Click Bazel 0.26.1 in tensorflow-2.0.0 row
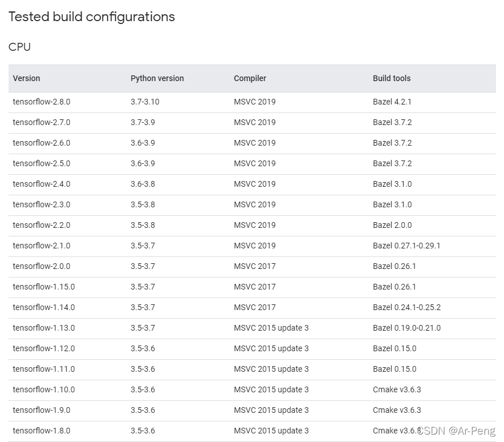Viewport: 504px width, 442px height. [x=394, y=266]
